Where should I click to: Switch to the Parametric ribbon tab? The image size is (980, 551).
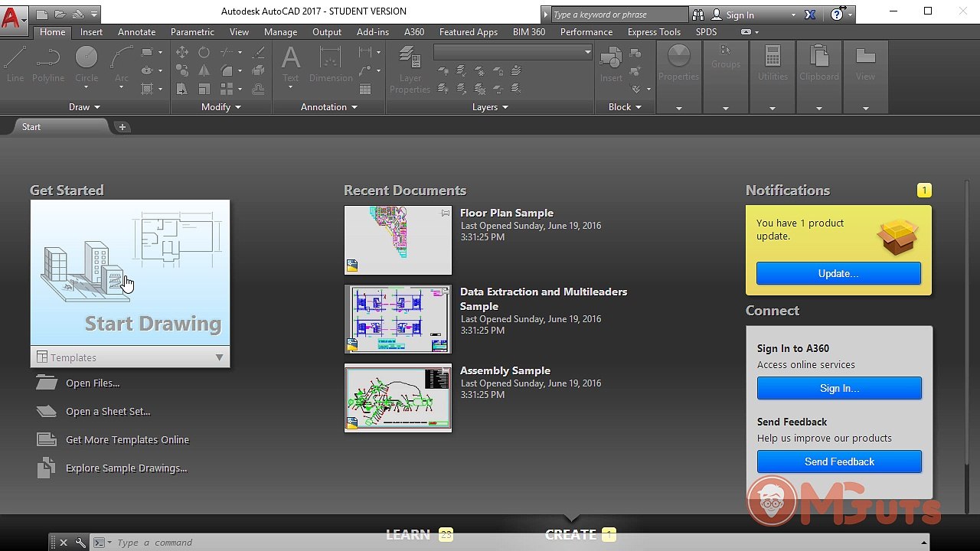192,32
